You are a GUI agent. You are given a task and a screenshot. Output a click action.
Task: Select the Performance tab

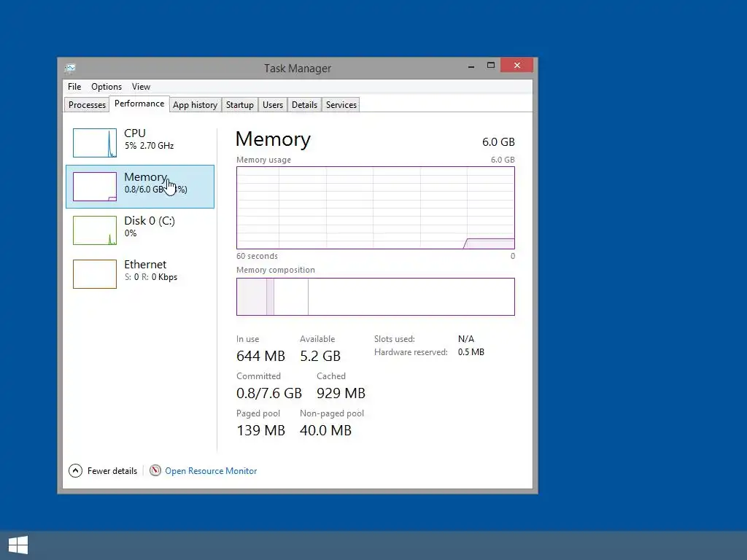point(139,104)
